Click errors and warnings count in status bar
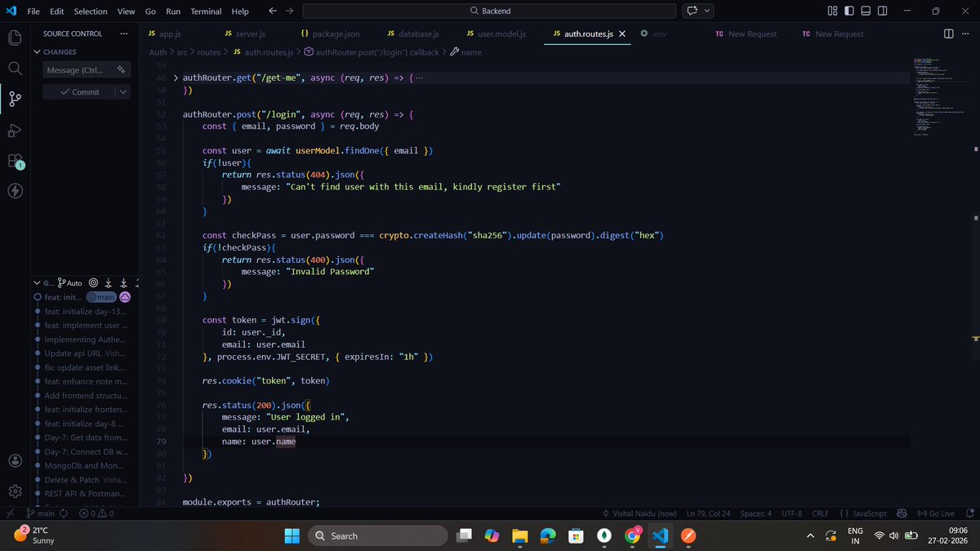 point(96,513)
